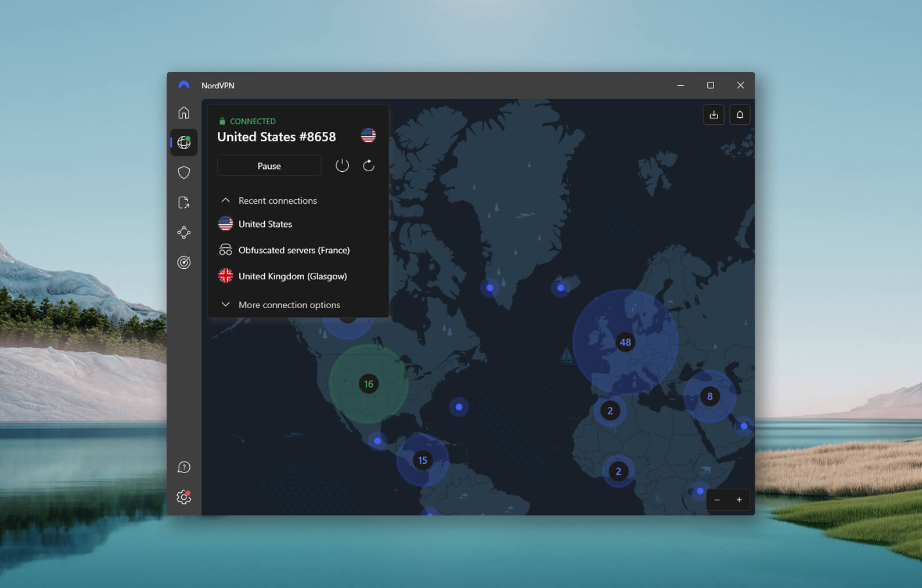Open help and support icon

[183, 467]
